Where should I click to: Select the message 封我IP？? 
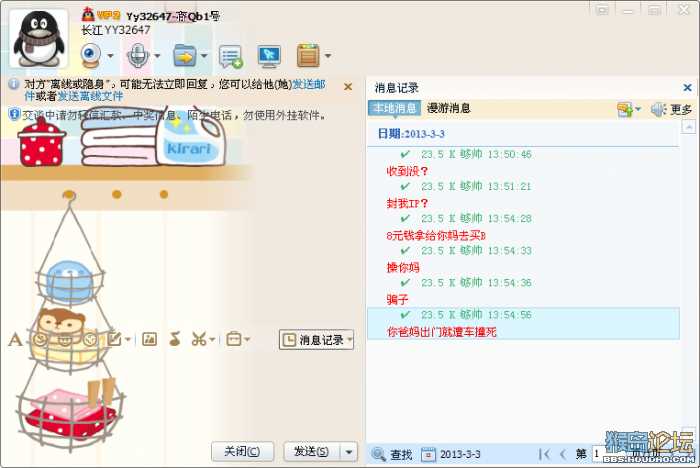pos(407,203)
